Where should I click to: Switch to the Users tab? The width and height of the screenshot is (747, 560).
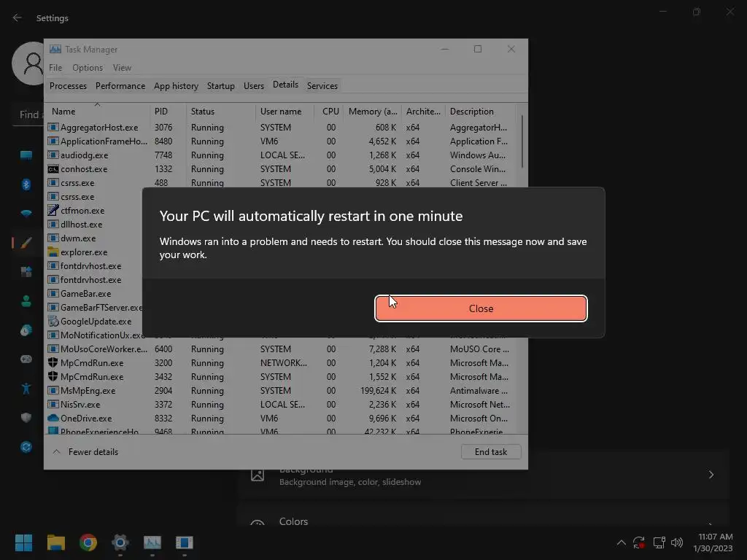(x=253, y=86)
